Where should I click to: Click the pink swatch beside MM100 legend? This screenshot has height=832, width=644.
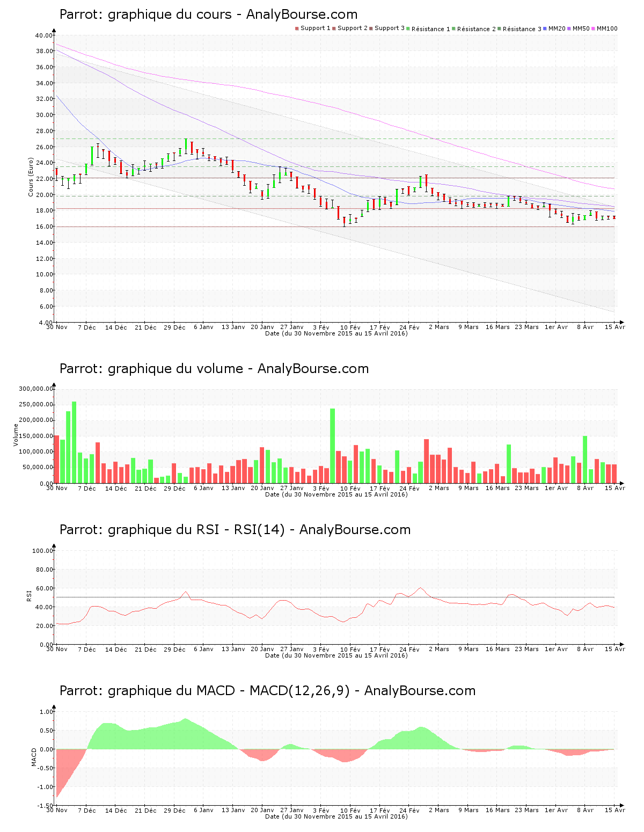594,28
